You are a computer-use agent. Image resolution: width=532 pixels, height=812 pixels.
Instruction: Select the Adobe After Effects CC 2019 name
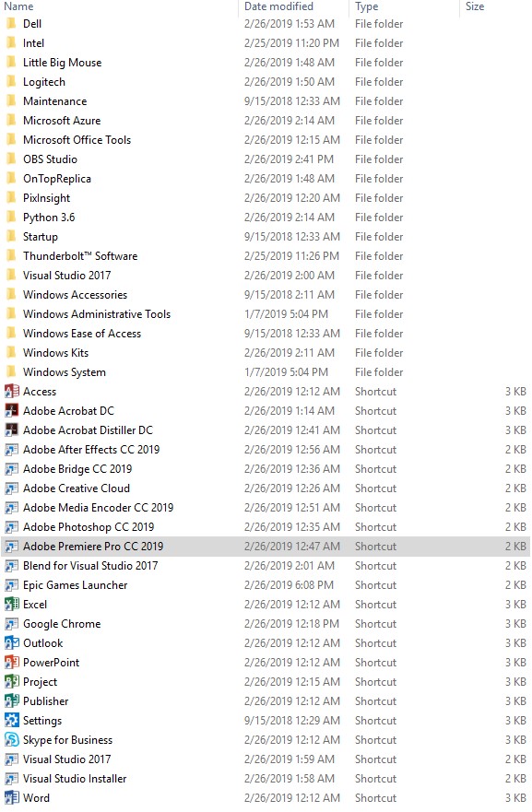91,450
